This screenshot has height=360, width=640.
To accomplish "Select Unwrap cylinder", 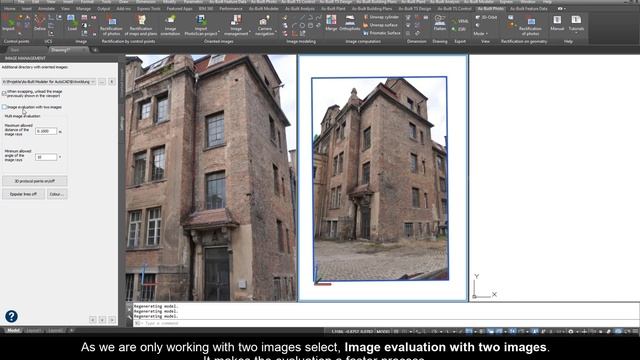I will [381, 17].
